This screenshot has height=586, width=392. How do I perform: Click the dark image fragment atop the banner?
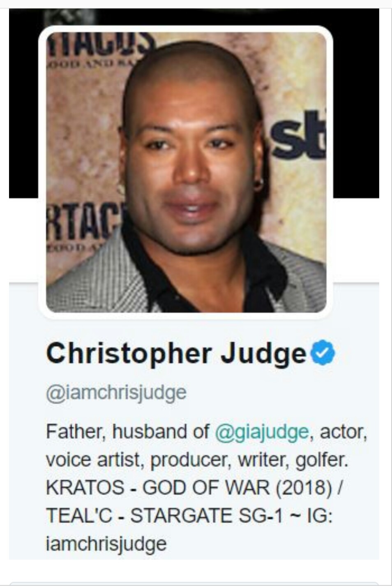69,16
